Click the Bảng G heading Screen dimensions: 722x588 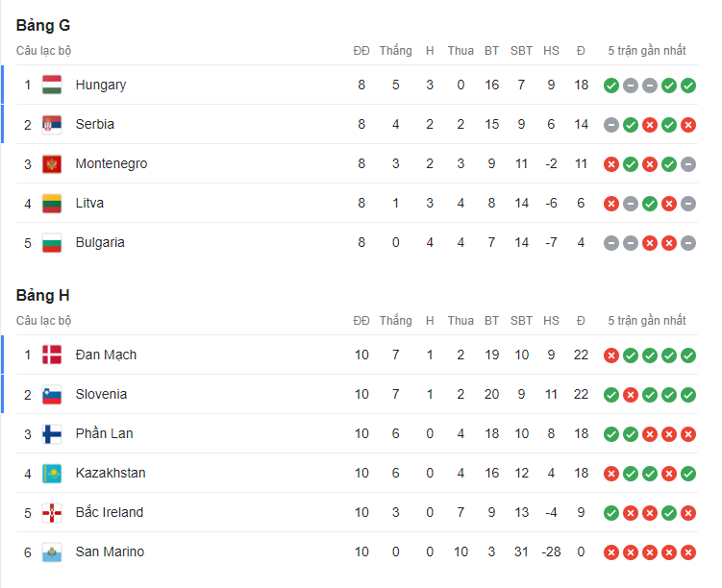click(x=42, y=25)
